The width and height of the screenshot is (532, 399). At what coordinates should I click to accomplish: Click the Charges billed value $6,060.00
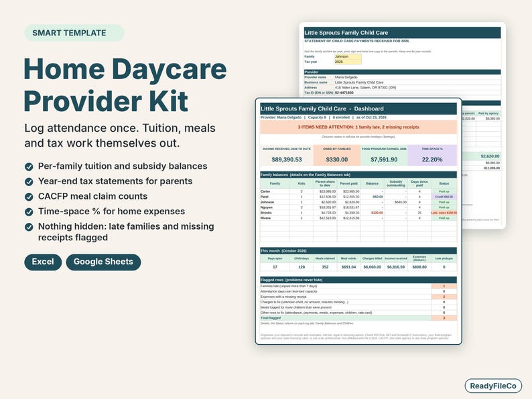(x=372, y=267)
